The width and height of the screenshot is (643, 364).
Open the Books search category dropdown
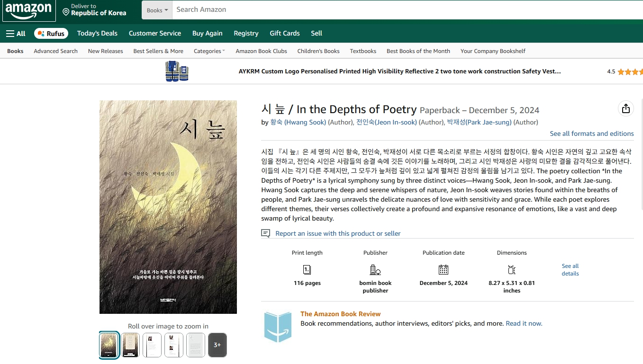[157, 10]
